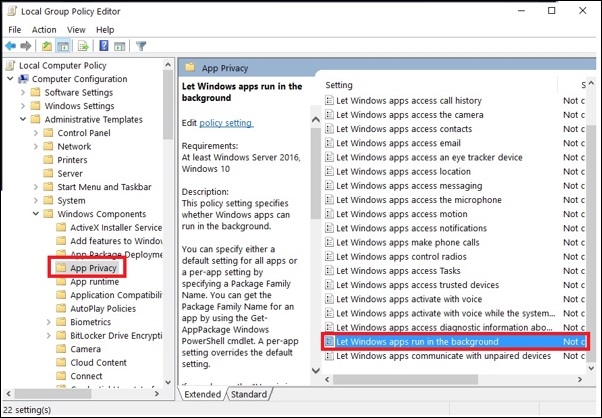The image size is (602, 418).
Task: Click the policy icon beside 'access email'
Action: click(329, 143)
